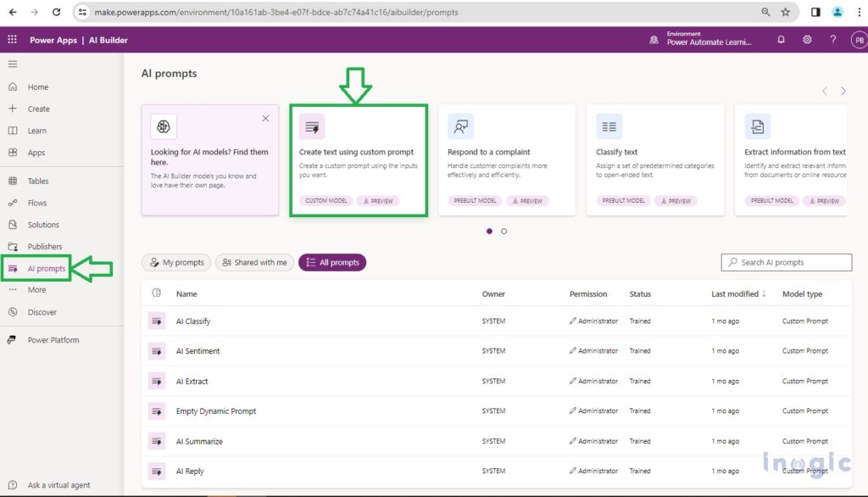Sort by the Last modified column header
This screenshot has height=497, width=868.
tap(736, 294)
